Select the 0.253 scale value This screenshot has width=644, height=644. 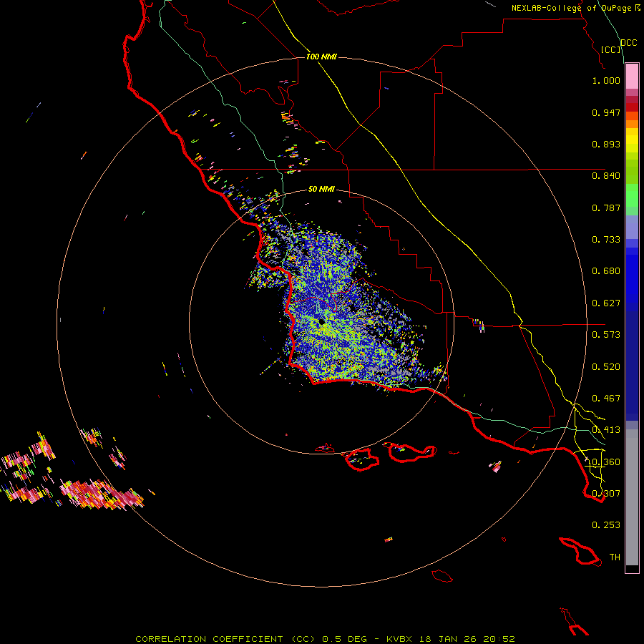(606, 525)
